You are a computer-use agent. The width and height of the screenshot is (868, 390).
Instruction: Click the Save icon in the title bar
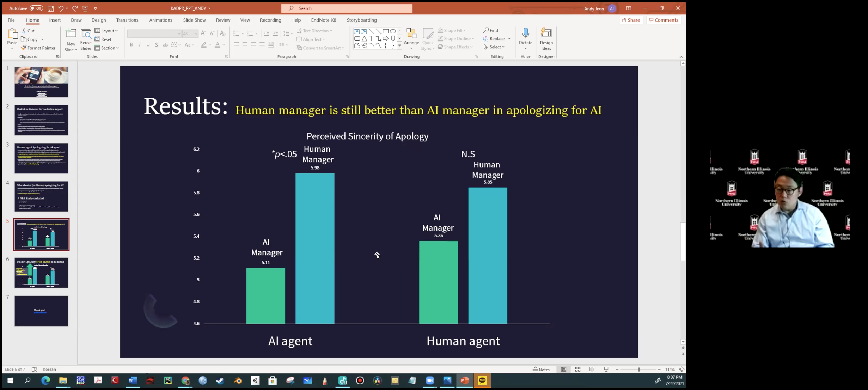pyautogui.click(x=51, y=8)
